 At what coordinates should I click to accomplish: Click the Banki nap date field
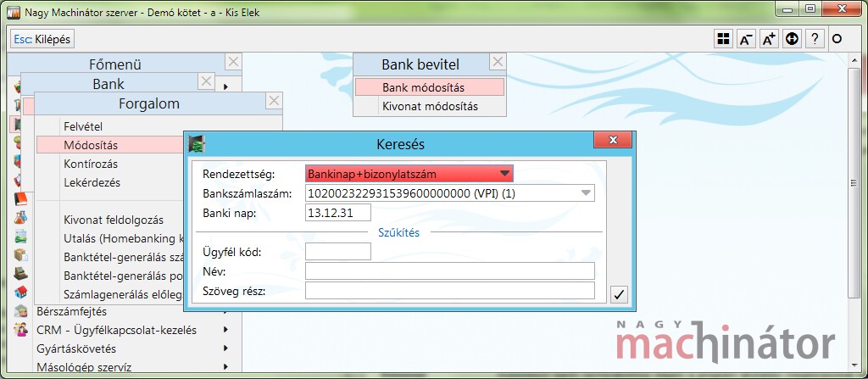click(x=337, y=213)
